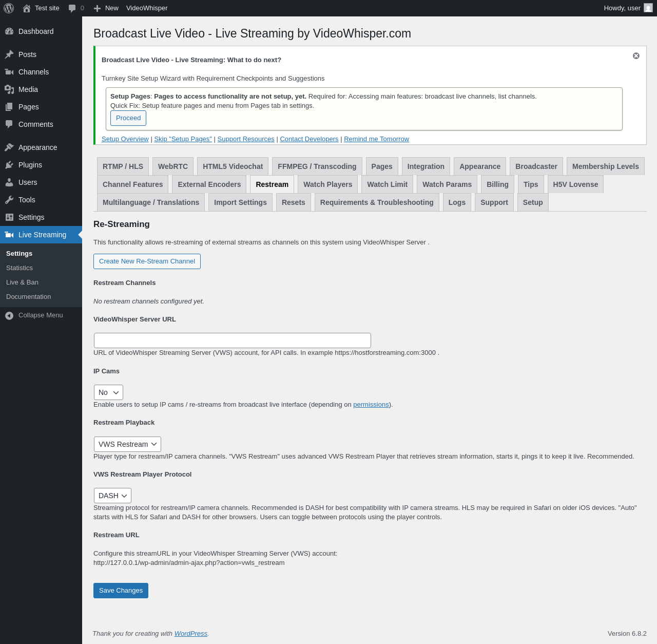Open the Watch Players tab
Screen dimensions: 657x644
click(x=328, y=184)
